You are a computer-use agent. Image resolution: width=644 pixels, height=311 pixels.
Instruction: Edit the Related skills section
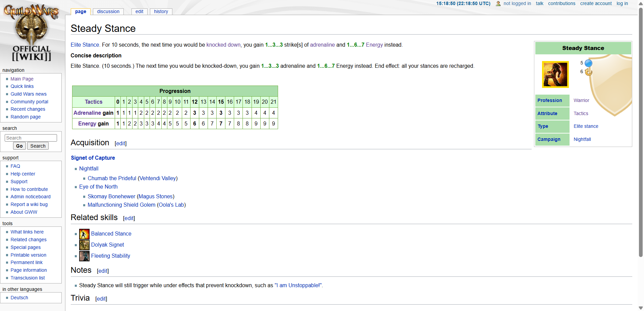[129, 218]
